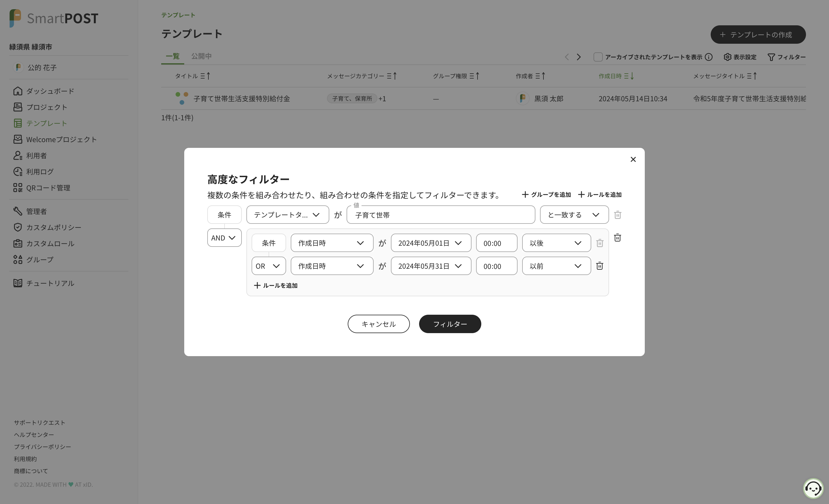829x504 pixels.
Task: Click ルールを追加 at dialog top right
Action: [x=600, y=194]
